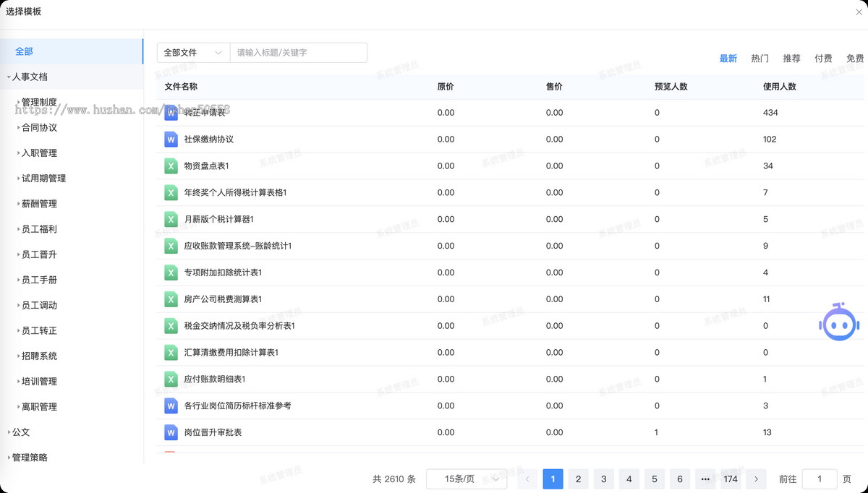Focus the 请输入标题/关键字 search field
This screenshot has width=868, height=493.
[x=299, y=53]
